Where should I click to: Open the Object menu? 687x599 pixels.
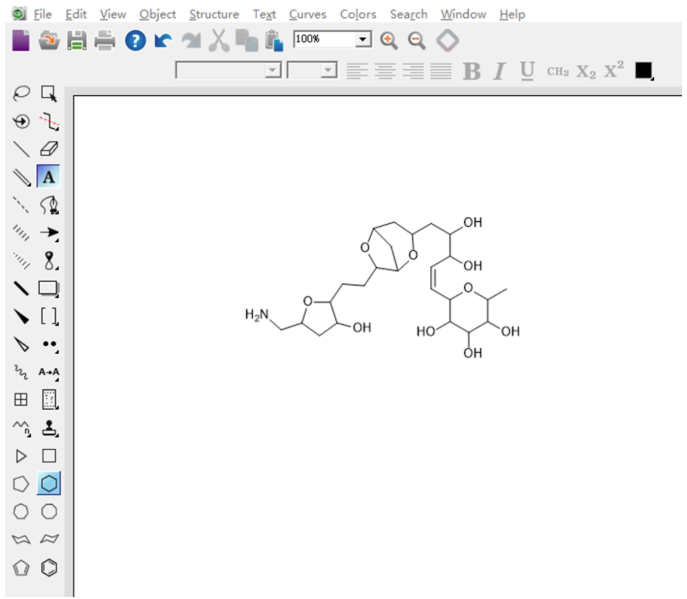[157, 14]
